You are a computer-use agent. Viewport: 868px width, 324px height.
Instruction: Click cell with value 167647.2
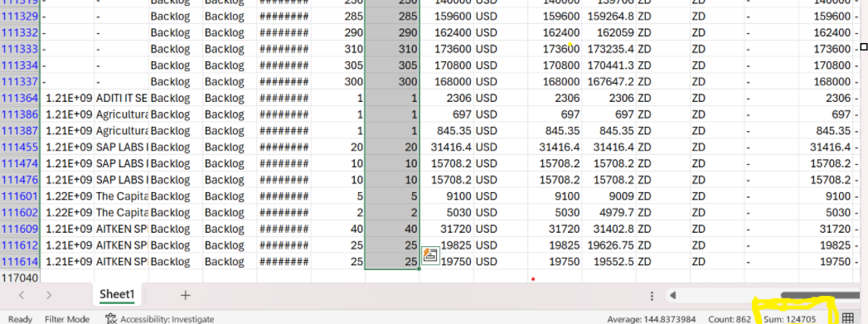pos(609,82)
